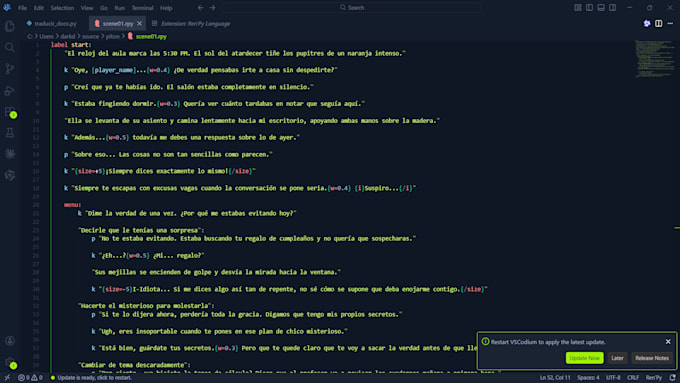Open the Manage gear with update badge
The width and height of the screenshot is (680, 383).
pyautogui.click(x=10, y=362)
